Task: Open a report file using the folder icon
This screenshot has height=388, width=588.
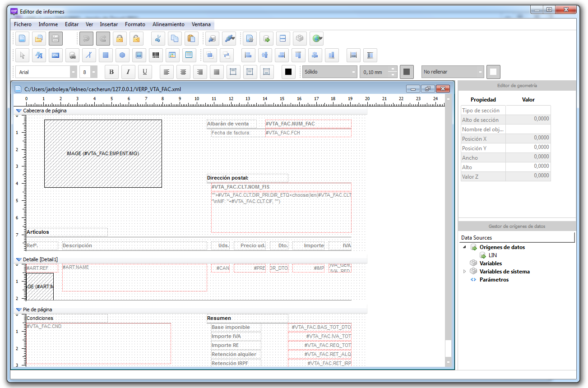Action: tap(39, 38)
